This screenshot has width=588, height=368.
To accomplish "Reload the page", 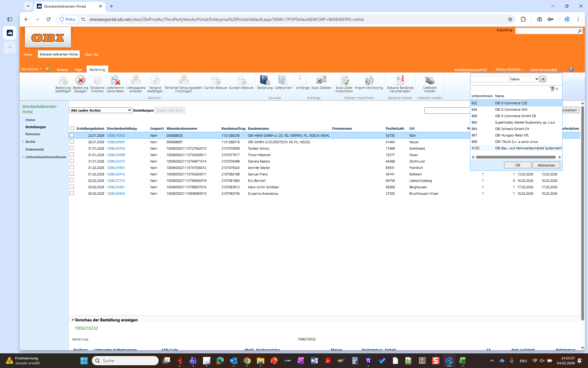I will [48, 19].
